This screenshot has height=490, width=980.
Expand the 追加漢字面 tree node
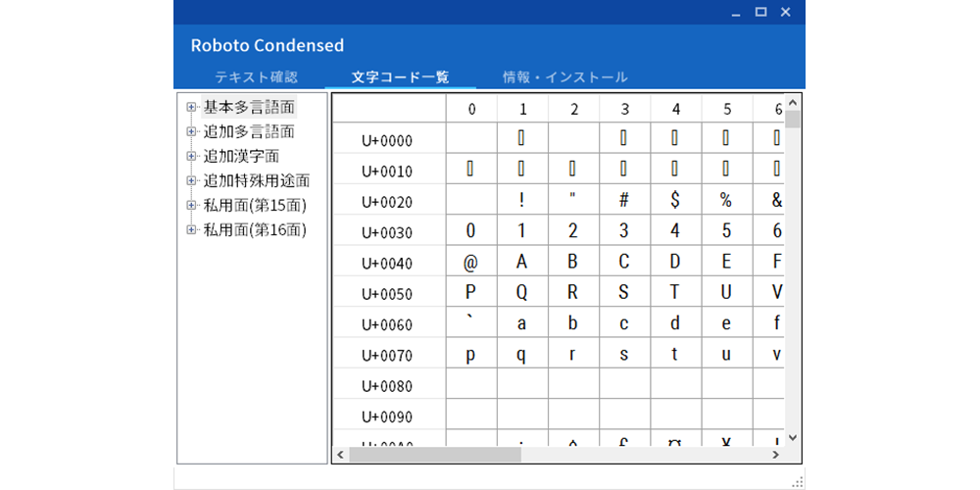click(191, 156)
